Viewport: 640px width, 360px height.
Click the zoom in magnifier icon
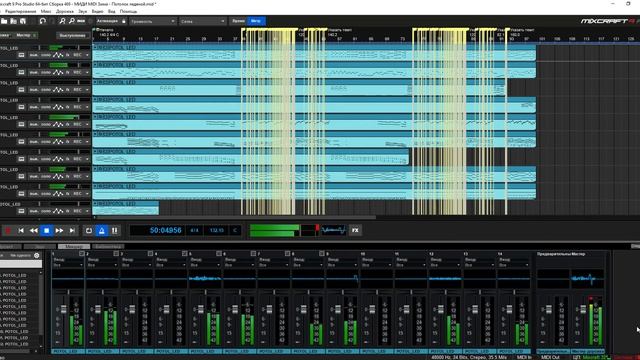pyautogui.click(x=62, y=21)
